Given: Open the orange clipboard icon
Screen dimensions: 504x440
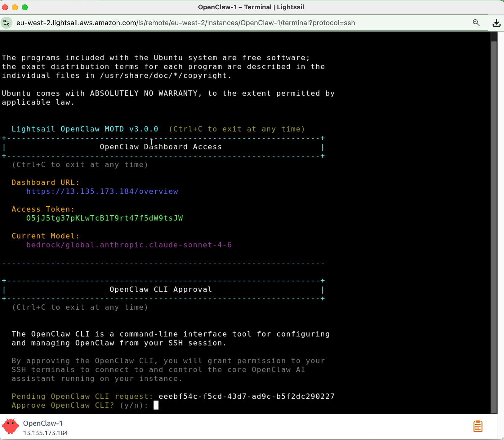Looking at the screenshot, I should [x=478, y=426].
